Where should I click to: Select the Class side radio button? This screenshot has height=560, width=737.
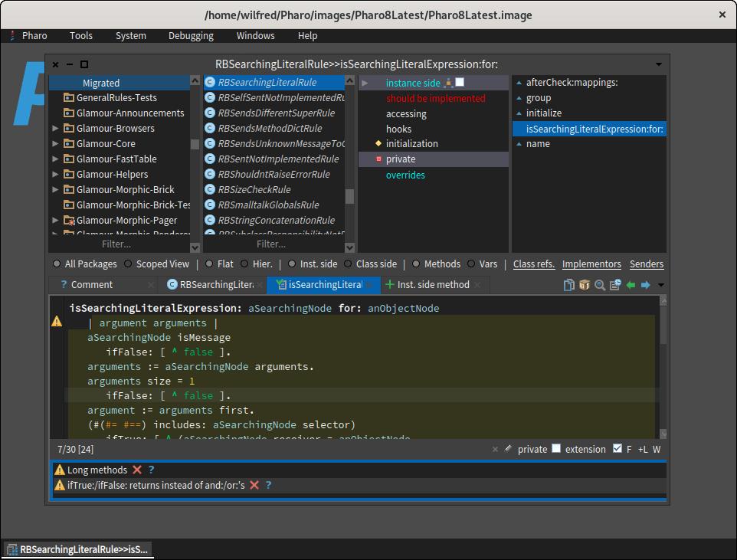coord(348,264)
